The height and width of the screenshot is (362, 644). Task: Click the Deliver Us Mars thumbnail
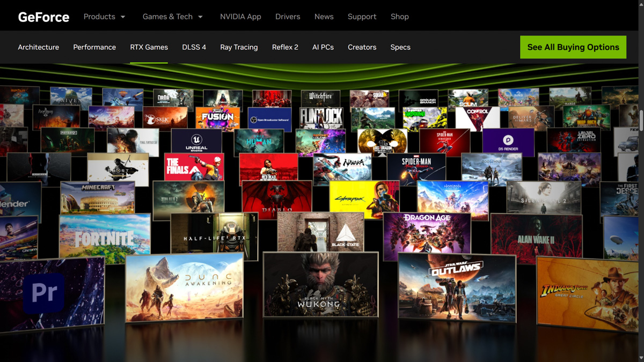pos(531,118)
